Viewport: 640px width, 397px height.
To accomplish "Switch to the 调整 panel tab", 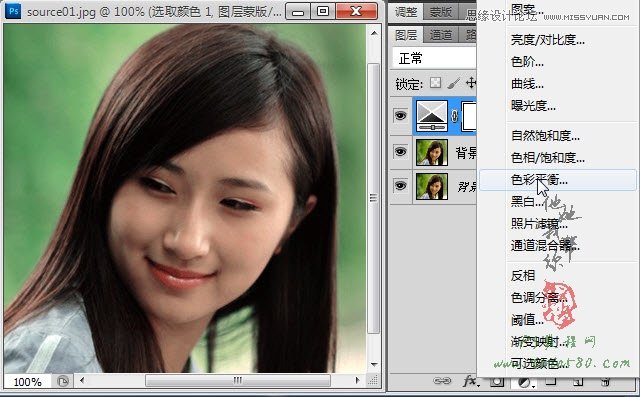I will click(x=406, y=12).
